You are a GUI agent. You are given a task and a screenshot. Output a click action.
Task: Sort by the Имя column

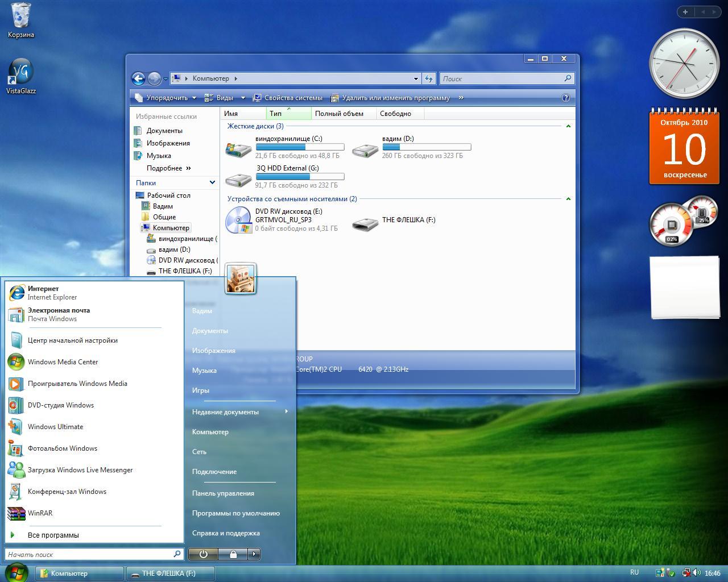(x=243, y=114)
